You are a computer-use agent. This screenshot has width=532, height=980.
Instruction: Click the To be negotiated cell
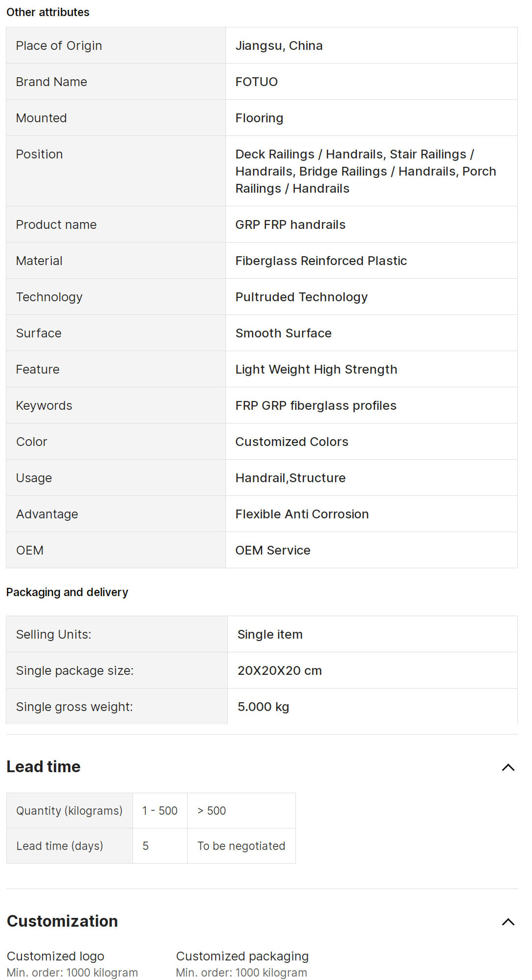tap(241, 846)
